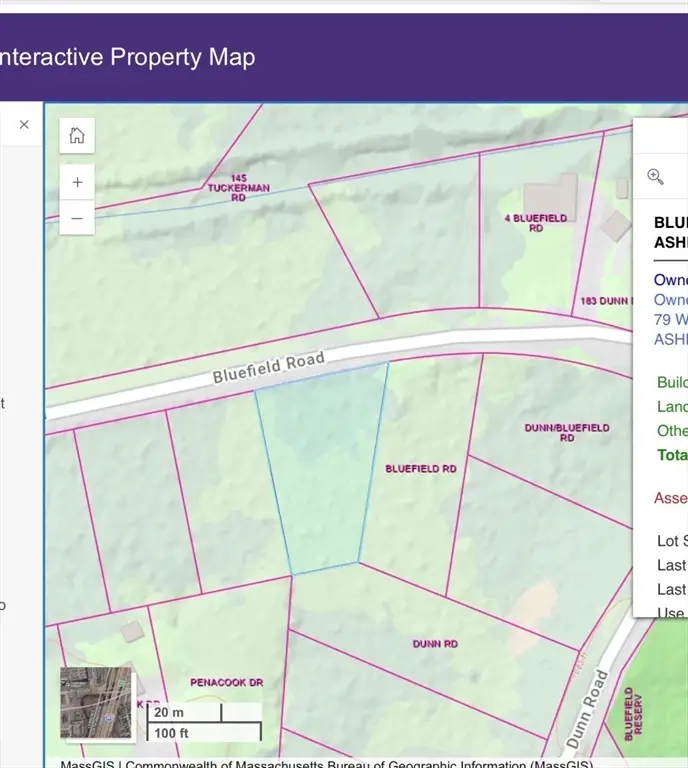This screenshot has width=688, height=768.
Task: Select the parcel labeled Bluefield Rd
Action: pos(421,468)
